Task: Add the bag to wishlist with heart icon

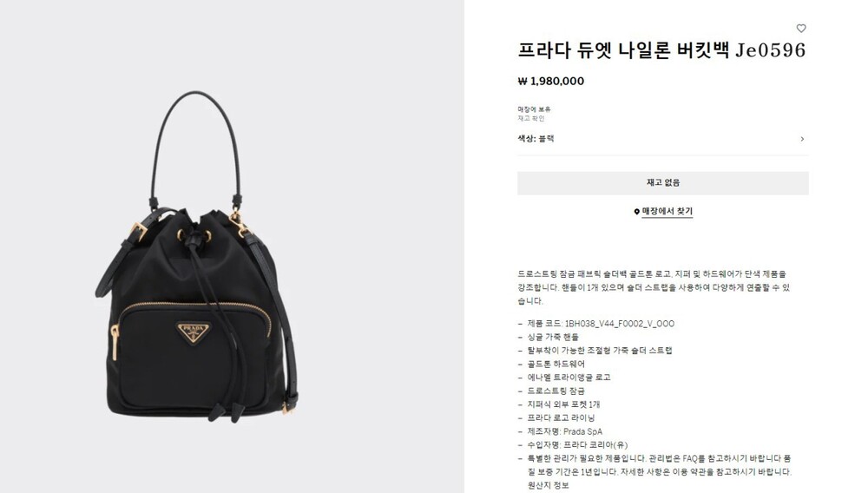Action: [x=801, y=29]
